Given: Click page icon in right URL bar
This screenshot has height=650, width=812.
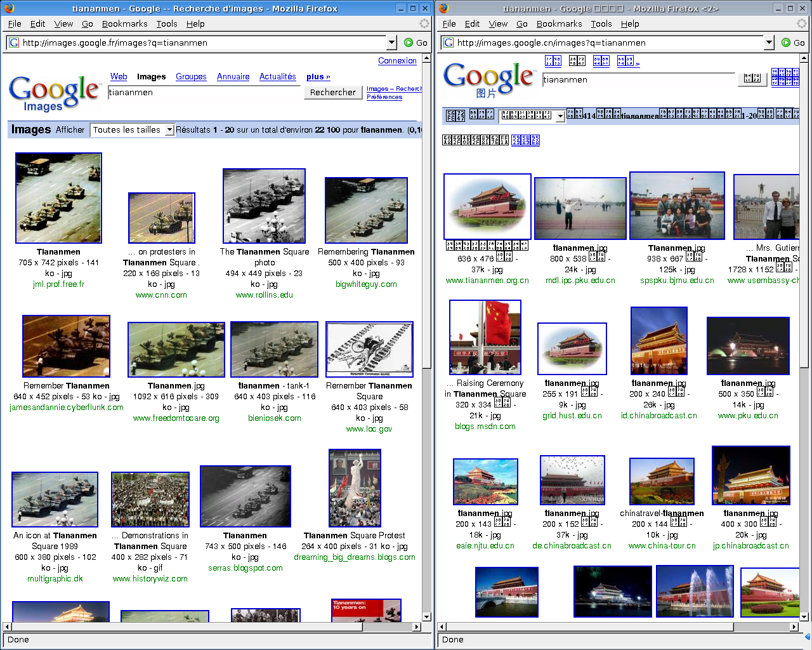Looking at the screenshot, I should point(448,43).
